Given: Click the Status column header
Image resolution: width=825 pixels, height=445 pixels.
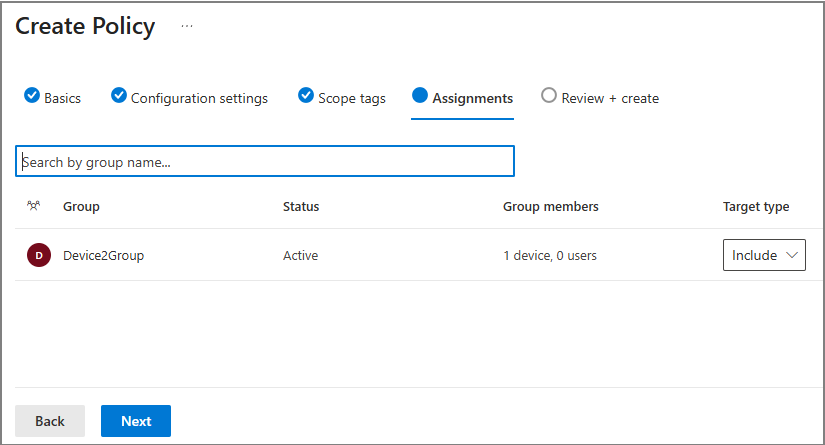Looking at the screenshot, I should click(x=301, y=206).
